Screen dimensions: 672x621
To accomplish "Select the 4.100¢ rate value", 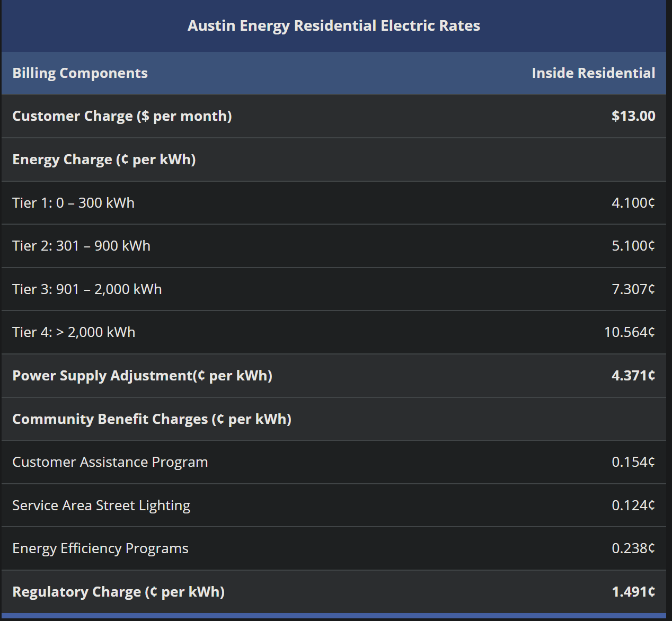I will click(633, 203).
